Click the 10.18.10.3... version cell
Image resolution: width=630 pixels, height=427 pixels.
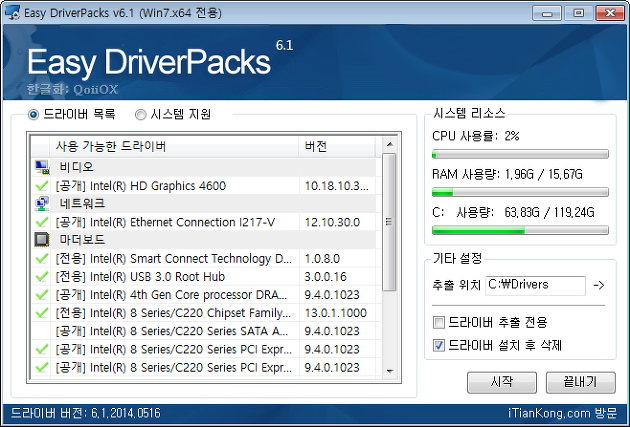(x=337, y=186)
